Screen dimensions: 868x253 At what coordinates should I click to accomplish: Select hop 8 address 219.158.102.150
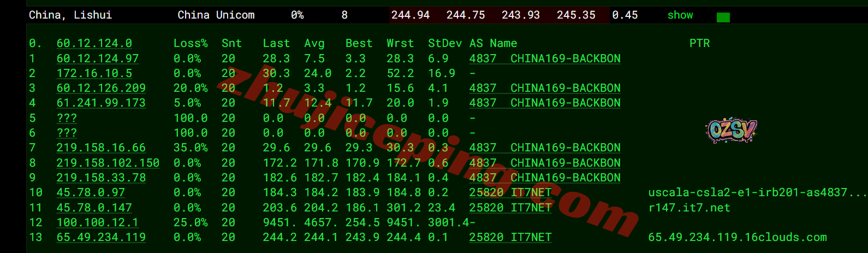click(x=108, y=163)
